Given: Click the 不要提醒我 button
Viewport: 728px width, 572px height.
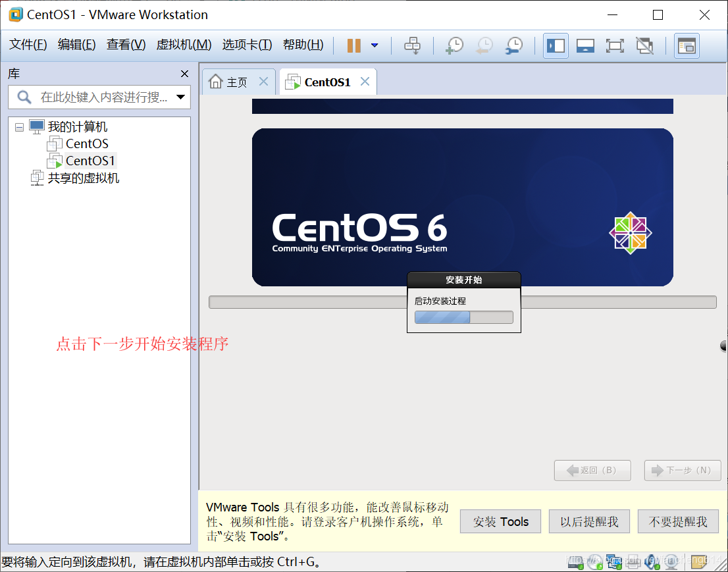Looking at the screenshot, I should point(678,521).
